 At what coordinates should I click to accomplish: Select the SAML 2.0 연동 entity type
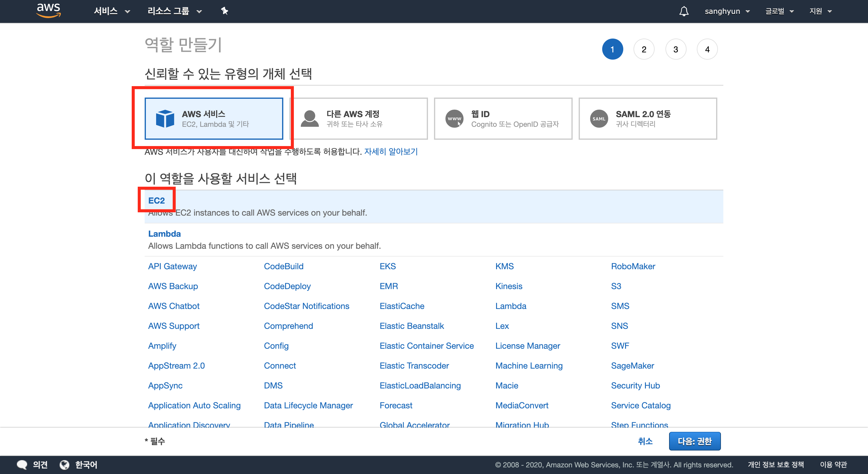pos(648,119)
